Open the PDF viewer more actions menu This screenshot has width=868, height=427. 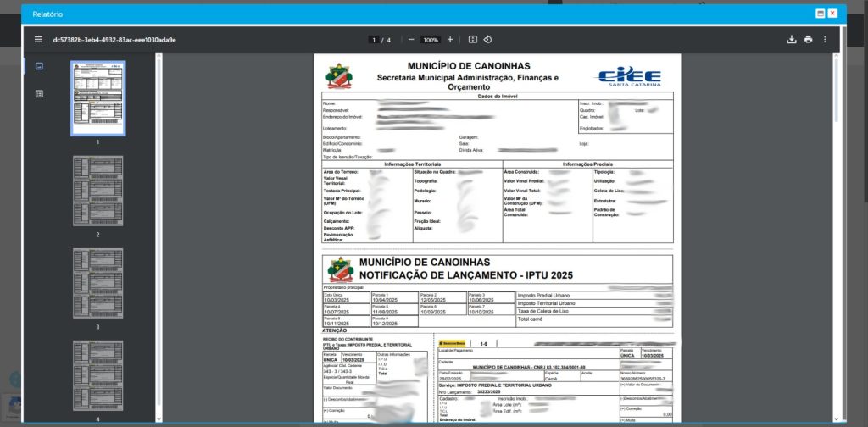click(825, 39)
